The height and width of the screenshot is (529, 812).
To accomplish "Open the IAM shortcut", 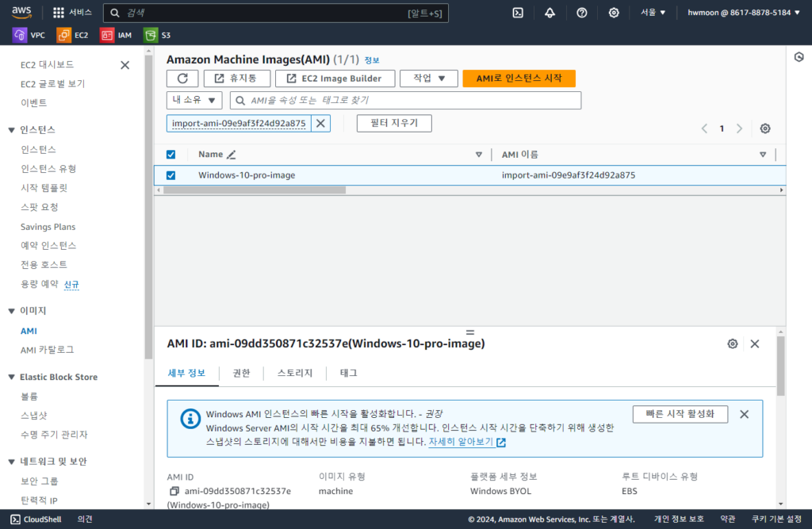I will (116, 35).
